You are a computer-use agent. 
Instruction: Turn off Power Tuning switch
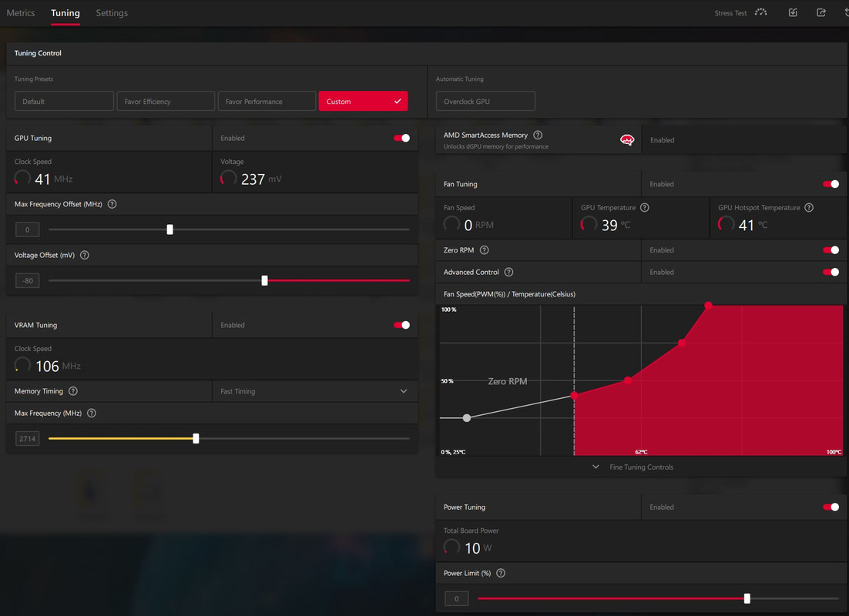[831, 507]
